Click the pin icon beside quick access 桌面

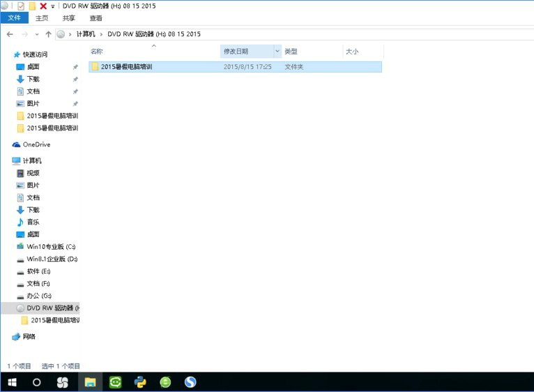click(75, 67)
